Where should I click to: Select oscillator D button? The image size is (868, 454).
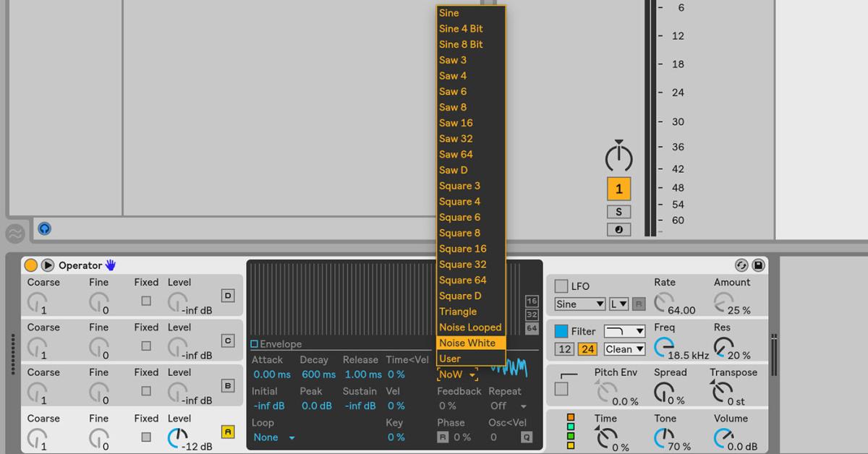(x=228, y=295)
